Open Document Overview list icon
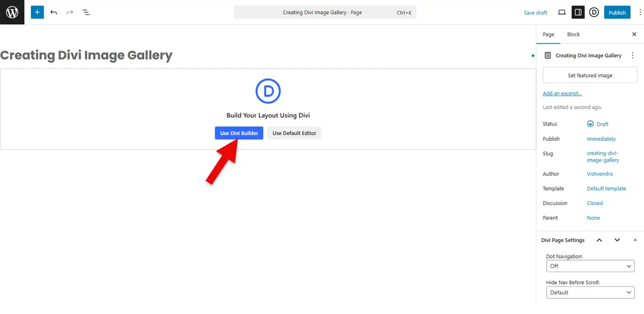644x314 pixels. [86, 12]
